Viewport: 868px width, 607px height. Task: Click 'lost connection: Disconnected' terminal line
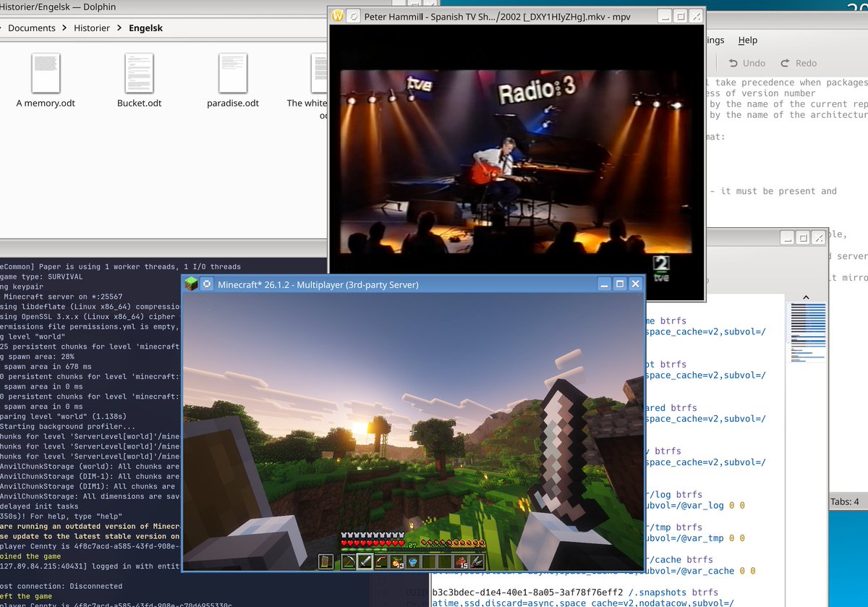[61, 586]
